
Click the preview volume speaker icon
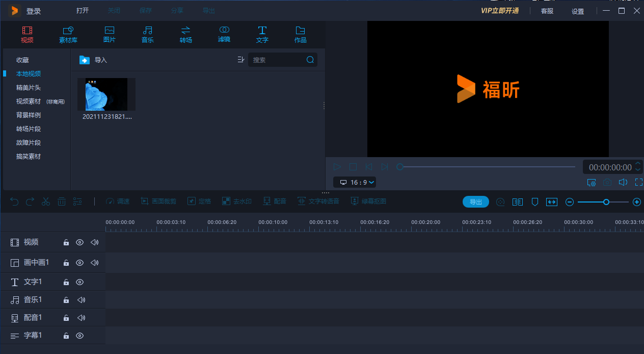tap(623, 182)
